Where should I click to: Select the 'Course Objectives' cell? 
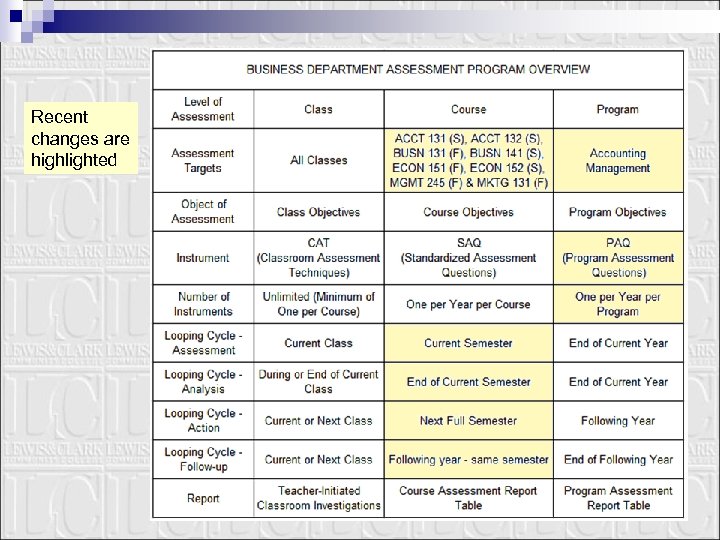pos(468,212)
